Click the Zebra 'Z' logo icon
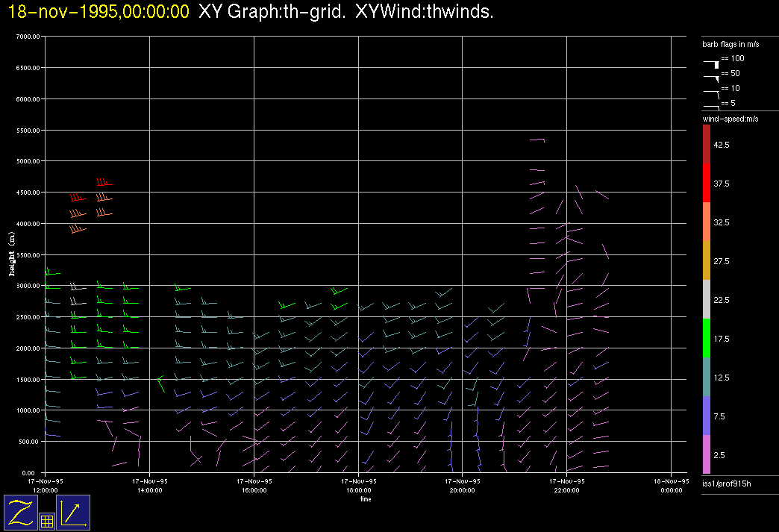 20,513
